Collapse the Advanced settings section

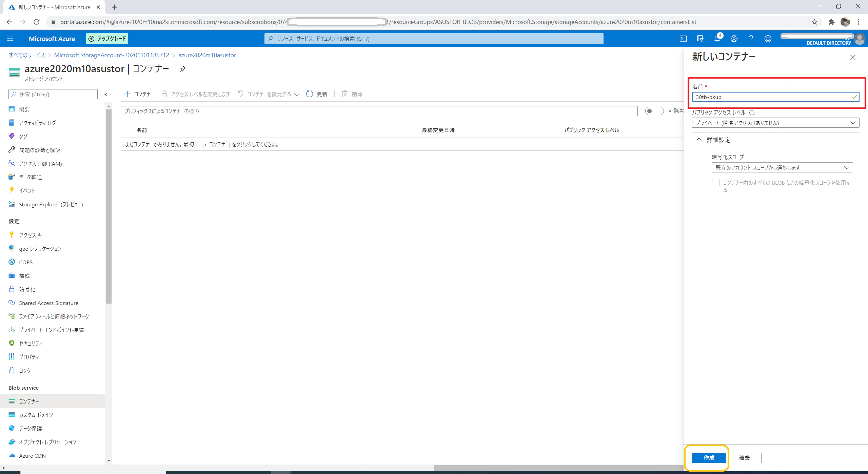pos(713,140)
